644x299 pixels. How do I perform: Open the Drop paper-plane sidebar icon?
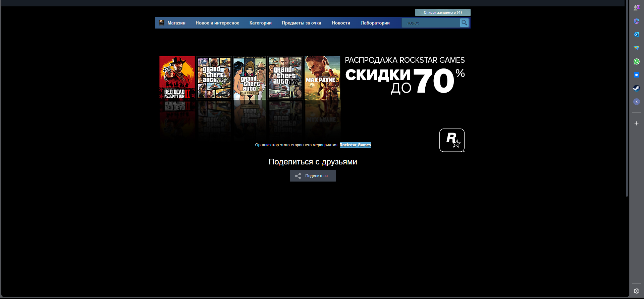636,48
